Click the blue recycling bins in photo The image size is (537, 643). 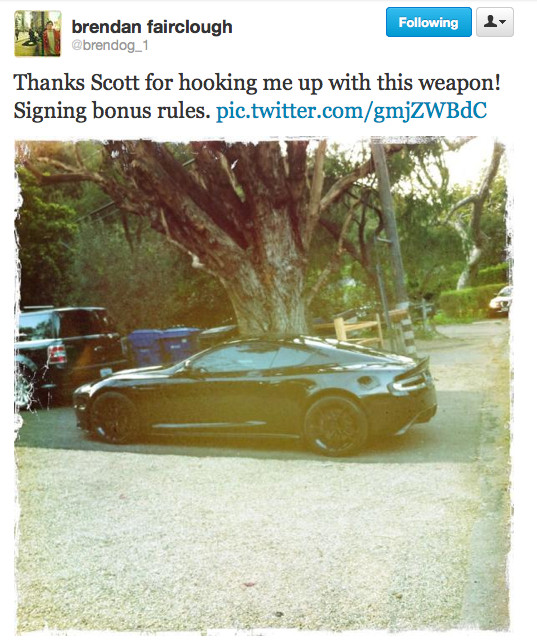coord(163,346)
